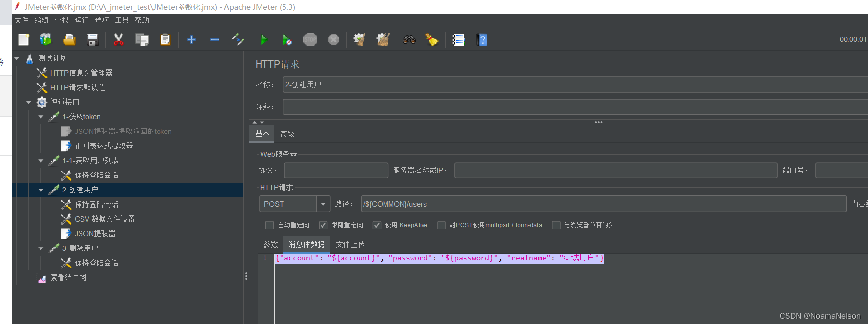
Task: Switch to the 参数 tab
Action: pyautogui.click(x=271, y=244)
